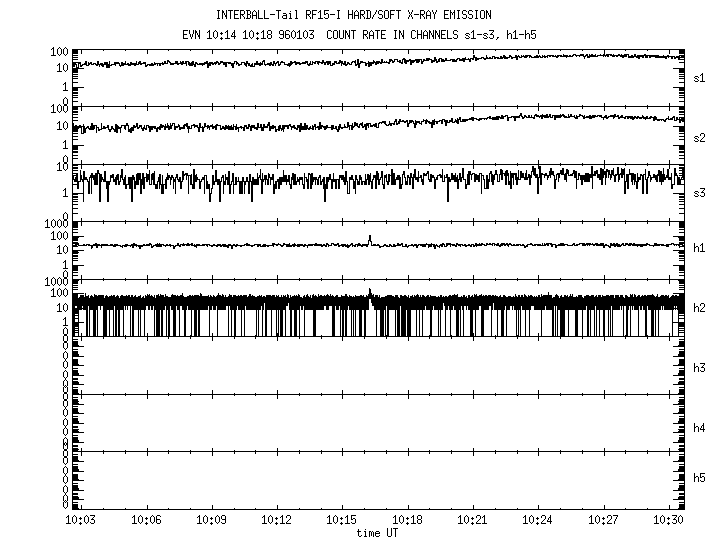This screenshot has height=550, width=720.
Task: Select the 10:06 time tick label
Action: click(146, 521)
